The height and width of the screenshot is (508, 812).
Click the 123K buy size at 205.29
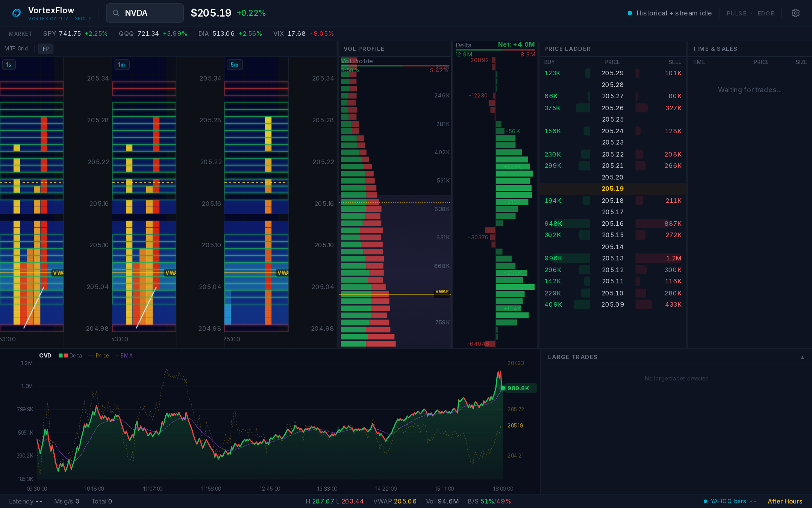[x=552, y=73]
